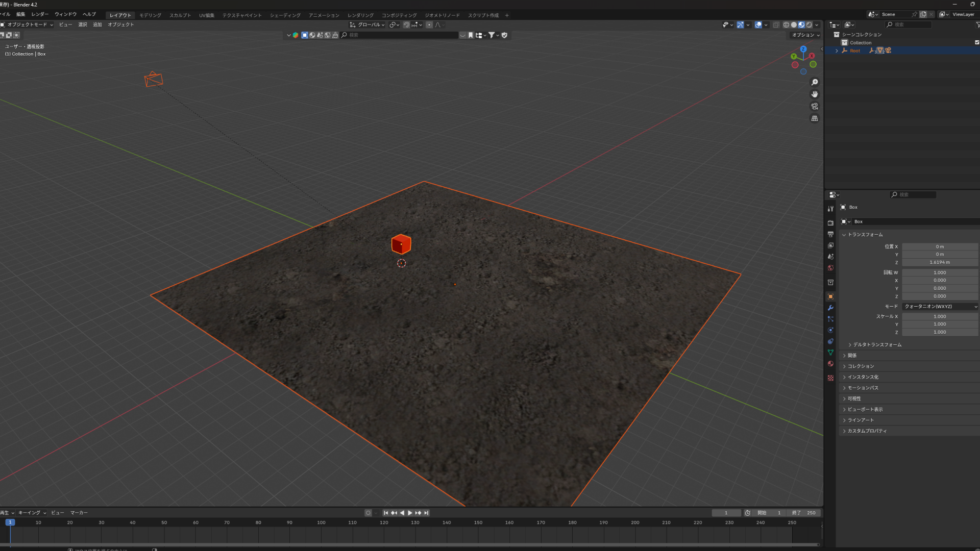Open the Texture properties checker tab
The width and height of the screenshot is (980, 551).
[x=830, y=378]
